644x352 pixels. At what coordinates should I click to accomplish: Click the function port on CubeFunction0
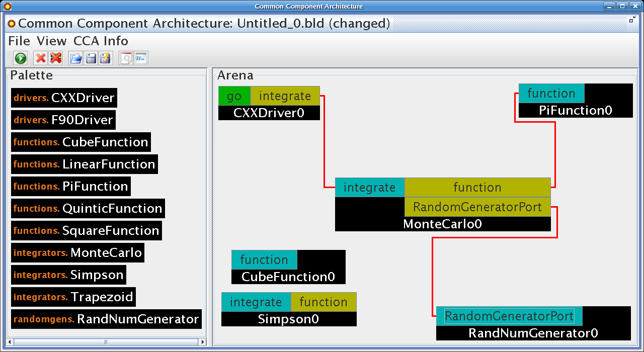[264, 260]
